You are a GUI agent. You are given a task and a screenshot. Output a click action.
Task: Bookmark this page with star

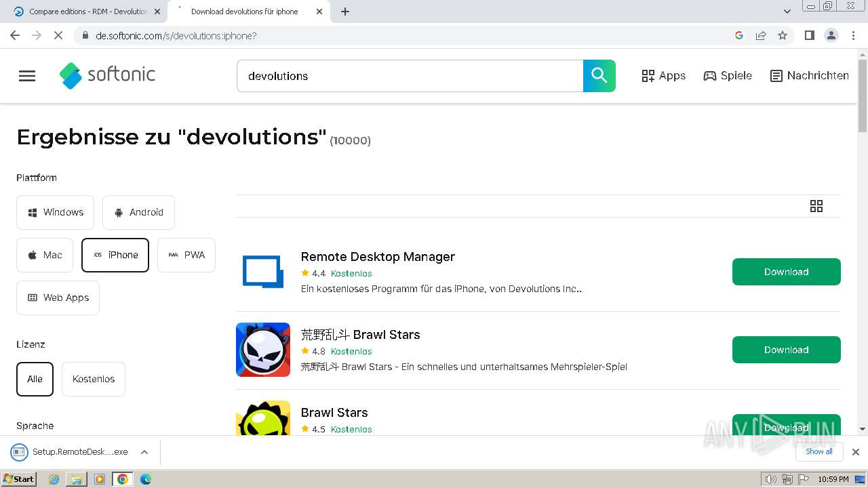point(783,35)
